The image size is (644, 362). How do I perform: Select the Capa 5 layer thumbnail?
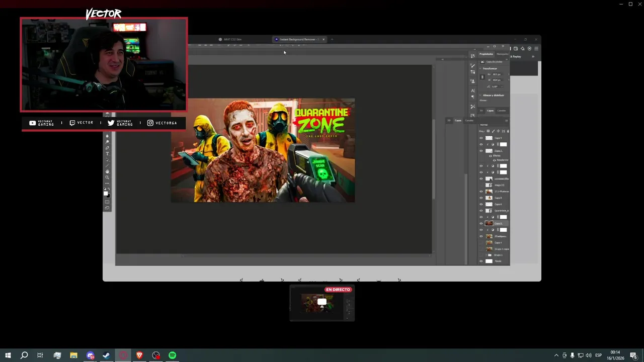(489, 223)
